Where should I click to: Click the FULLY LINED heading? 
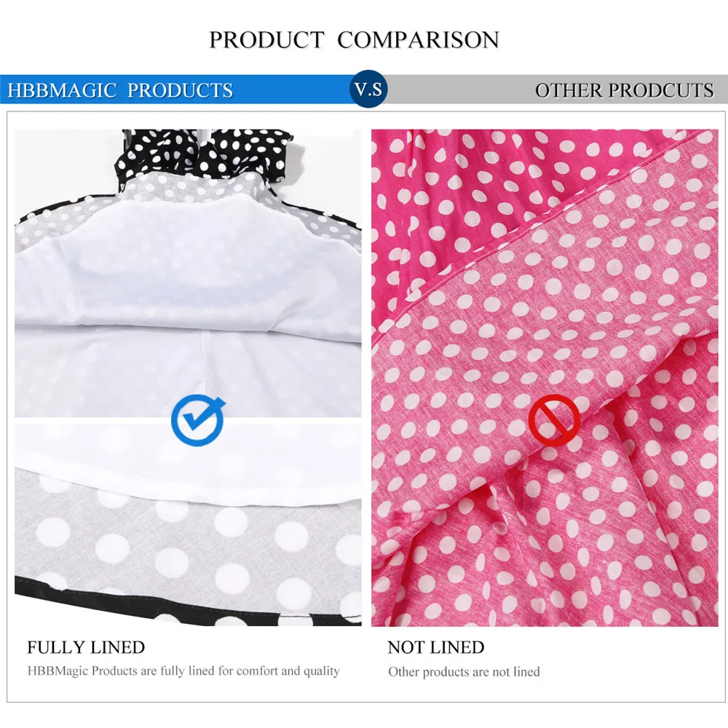point(86,646)
